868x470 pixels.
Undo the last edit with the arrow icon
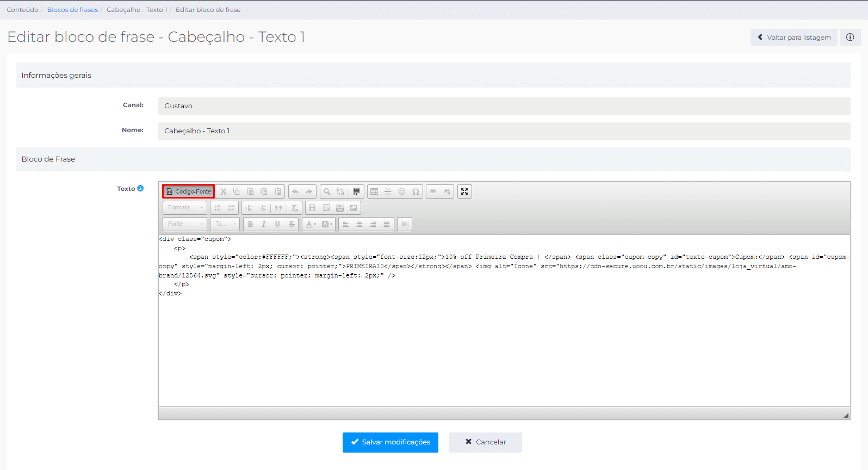click(x=295, y=191)
